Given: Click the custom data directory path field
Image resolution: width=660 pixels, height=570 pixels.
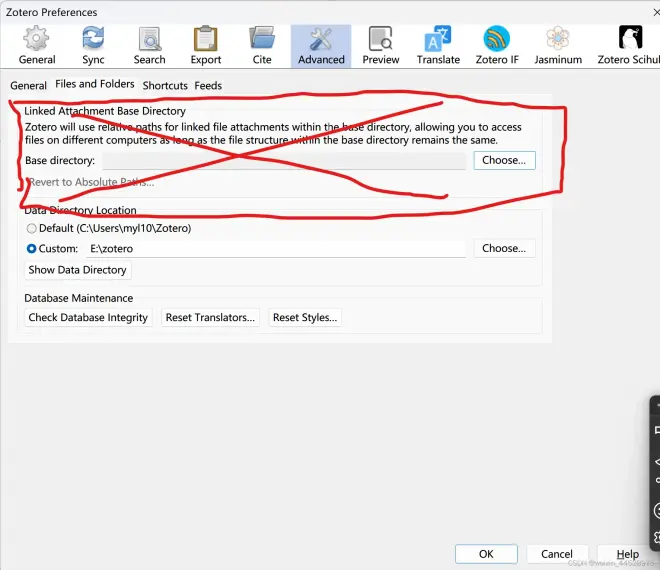Looking at the screenshot, I should (276, 249).
